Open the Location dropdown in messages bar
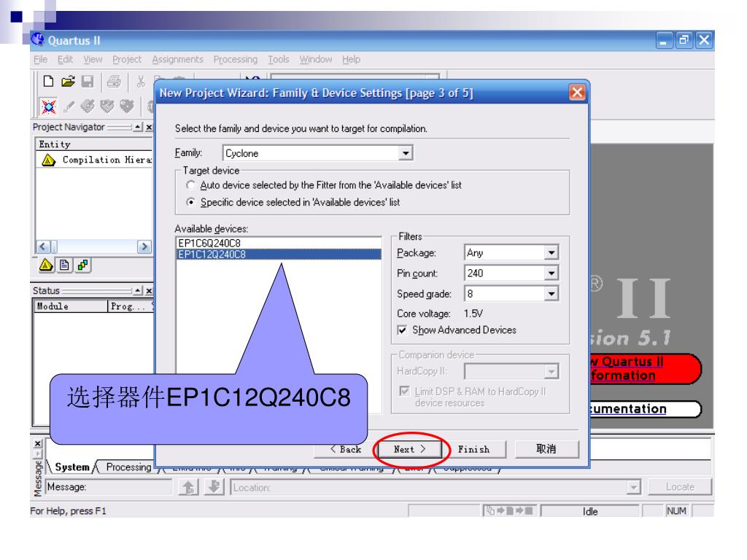The width and height of the screenshot is (747, 560). 633,487
